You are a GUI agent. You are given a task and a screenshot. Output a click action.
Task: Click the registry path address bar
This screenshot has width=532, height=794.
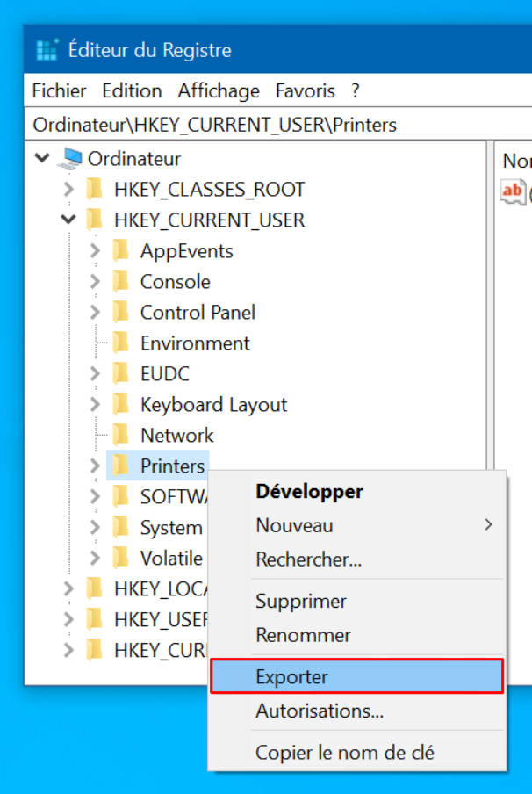point(278,125)
